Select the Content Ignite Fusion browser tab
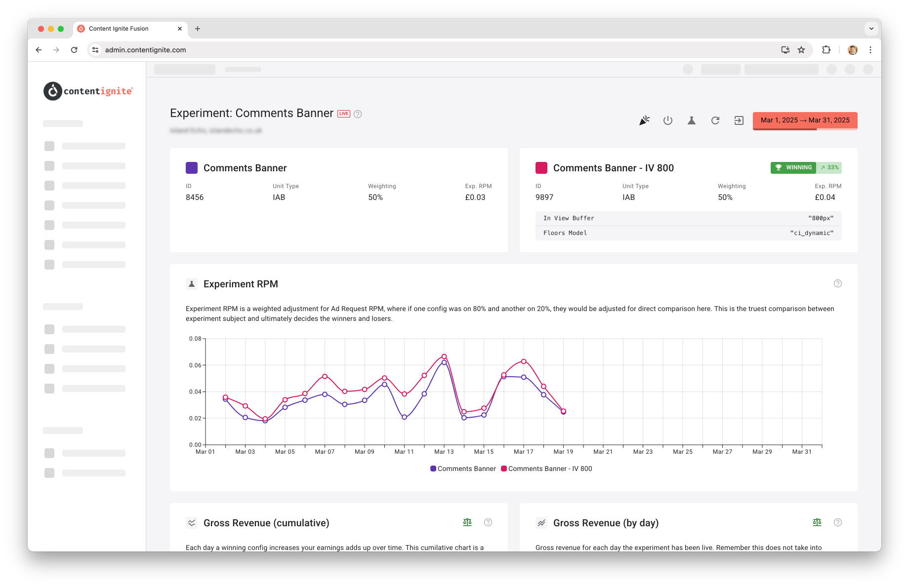This screenshot has width=909, height=588. (129, 29)
